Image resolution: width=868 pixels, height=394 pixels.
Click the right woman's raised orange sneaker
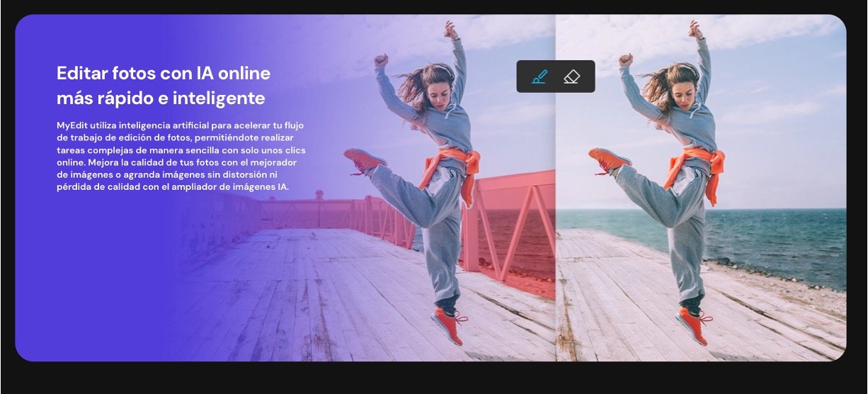point(608,157)
